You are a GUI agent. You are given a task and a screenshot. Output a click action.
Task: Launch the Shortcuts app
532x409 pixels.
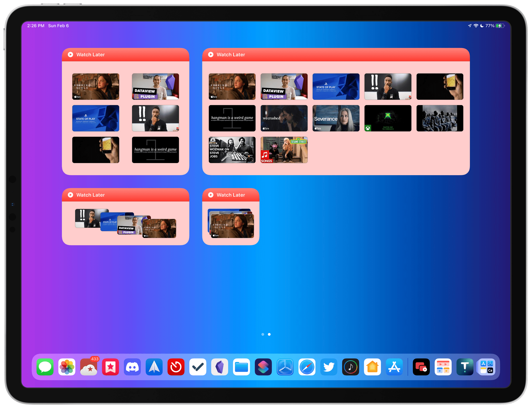coord(263,367)
